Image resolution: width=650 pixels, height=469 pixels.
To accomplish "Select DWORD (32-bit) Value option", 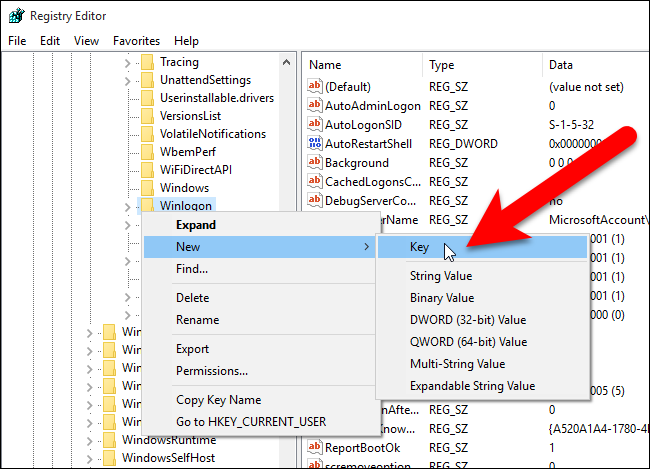I will [x=467, y=320].
